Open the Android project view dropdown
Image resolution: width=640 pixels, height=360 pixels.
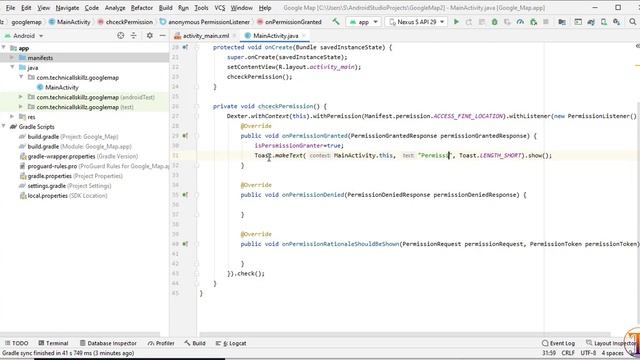pyautogui.click(x=24, y=36)
